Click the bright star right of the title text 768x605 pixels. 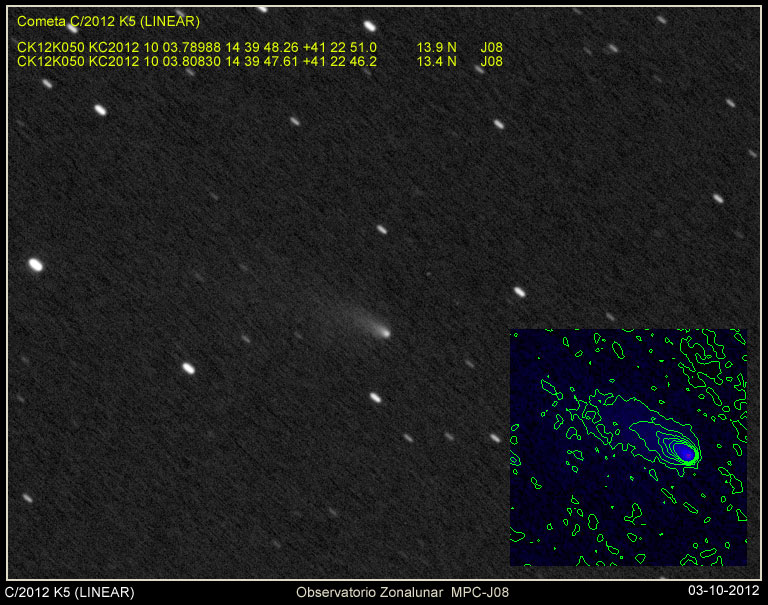point(369,26)
